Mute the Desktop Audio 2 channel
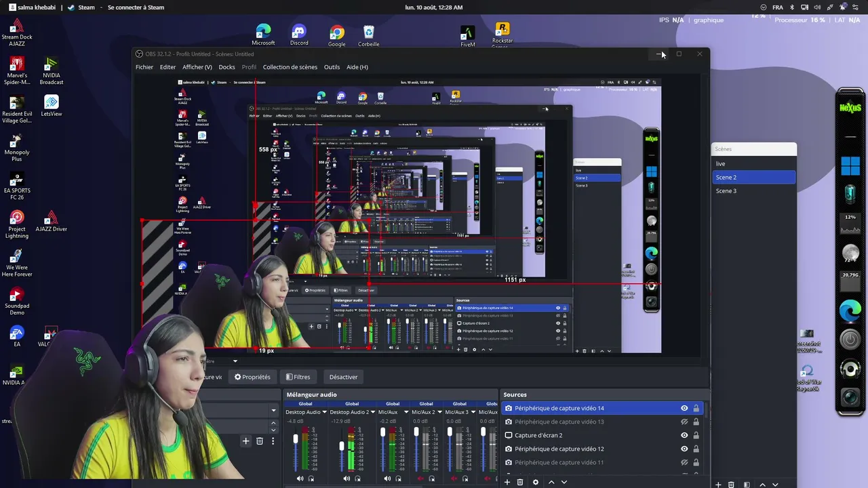The height and width of the screenshot is (488, 868). click(x=347, y=479)
